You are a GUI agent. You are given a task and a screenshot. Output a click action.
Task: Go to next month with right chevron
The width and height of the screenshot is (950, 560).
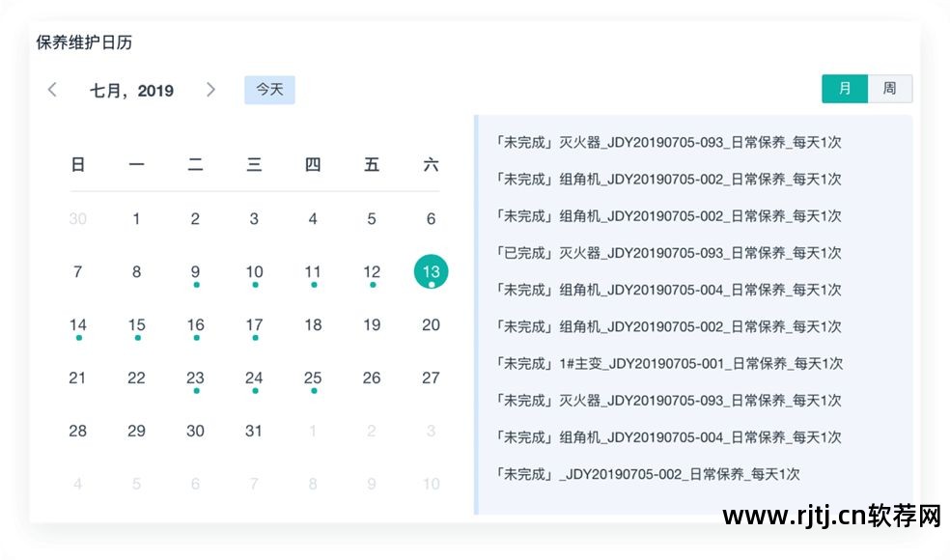coord(210,90)
